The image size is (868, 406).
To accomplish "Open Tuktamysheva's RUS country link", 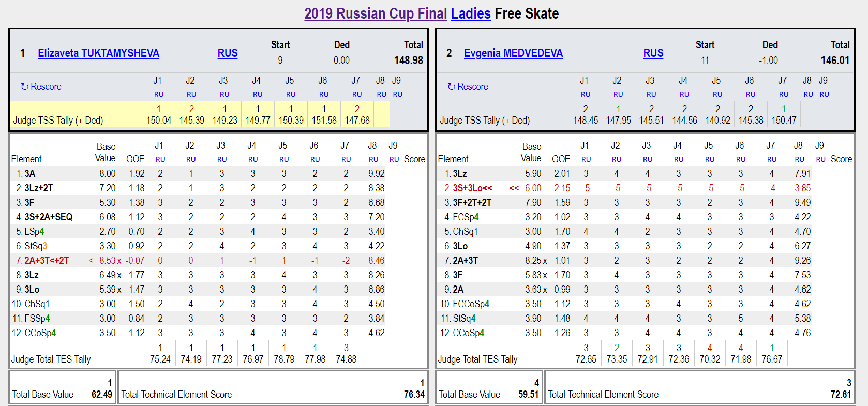I will (228, 53).
